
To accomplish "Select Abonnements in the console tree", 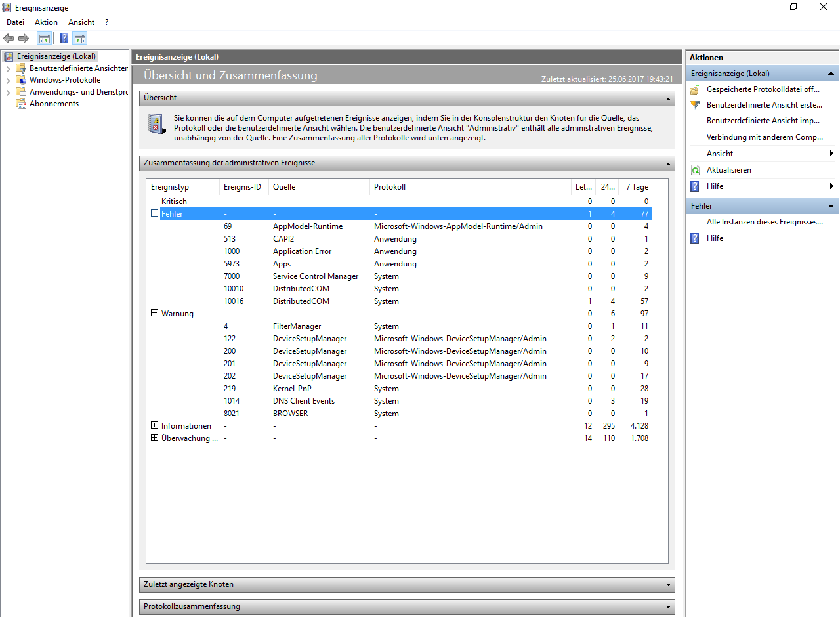I will [54, 104].
